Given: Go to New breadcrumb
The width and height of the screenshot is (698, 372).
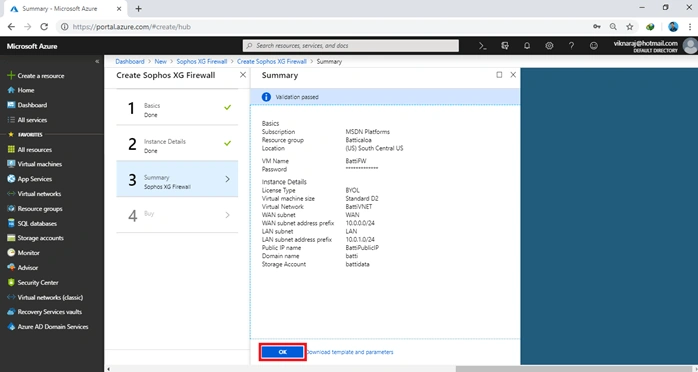Looking at the screenshot, I should 160,61.
